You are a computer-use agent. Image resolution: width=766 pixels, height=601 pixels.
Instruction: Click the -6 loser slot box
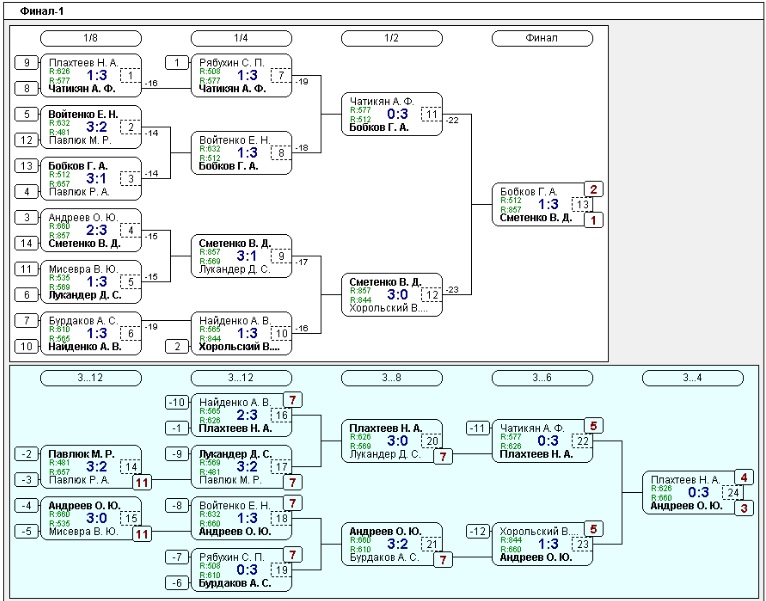pos(177,583)
